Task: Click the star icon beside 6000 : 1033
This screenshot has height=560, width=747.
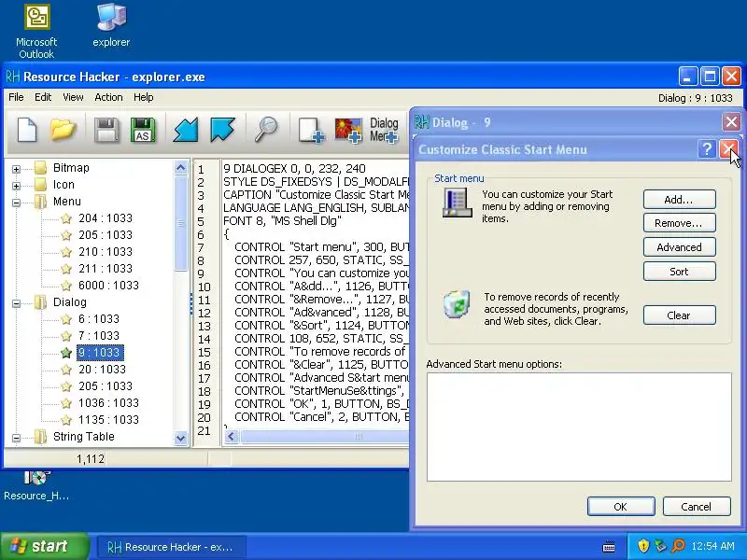Action: tap(66, 286)
